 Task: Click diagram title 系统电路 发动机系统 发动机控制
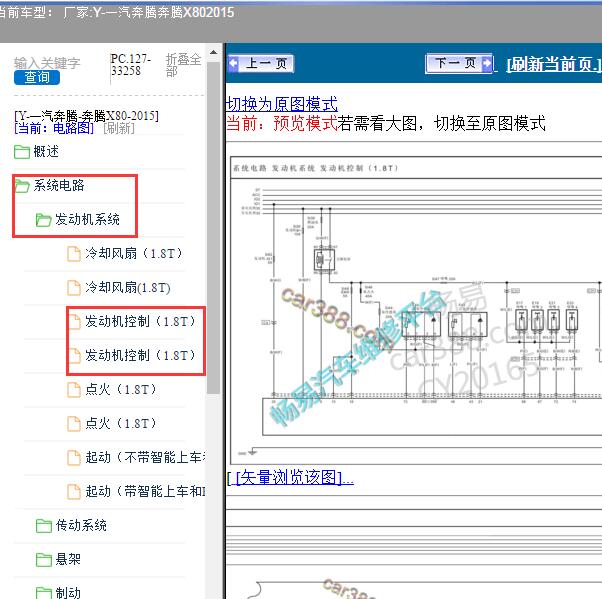pos(315,168)
